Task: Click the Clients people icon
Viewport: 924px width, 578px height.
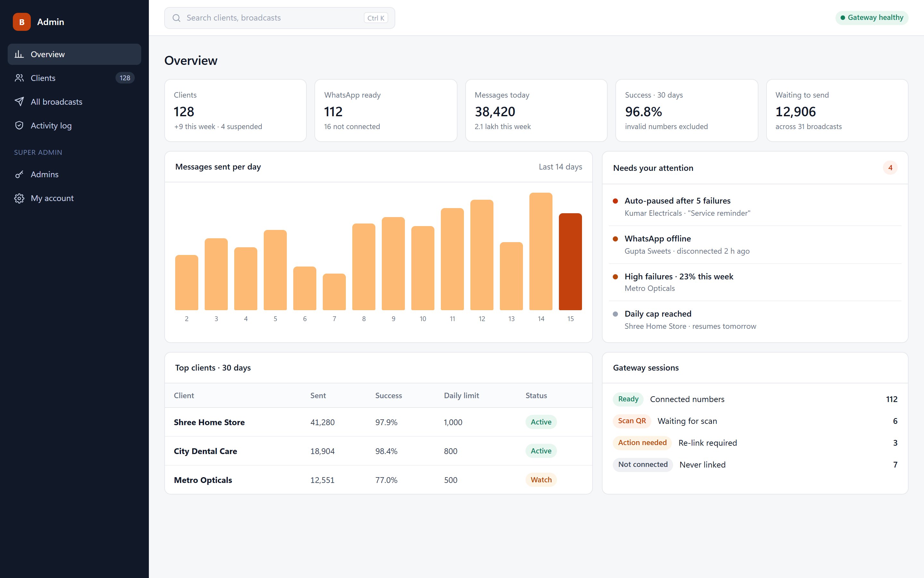Action: click(x=19, y=78)
